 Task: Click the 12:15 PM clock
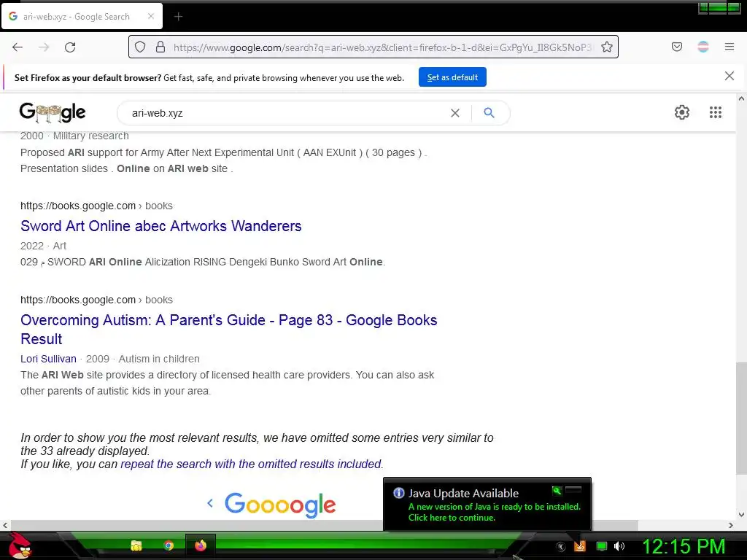click(684, 546)
